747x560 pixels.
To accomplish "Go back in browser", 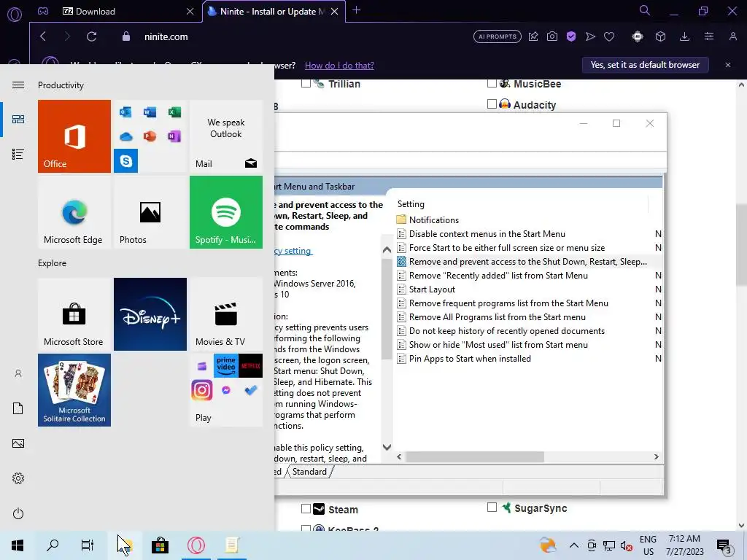I will [x=43, y=36].
